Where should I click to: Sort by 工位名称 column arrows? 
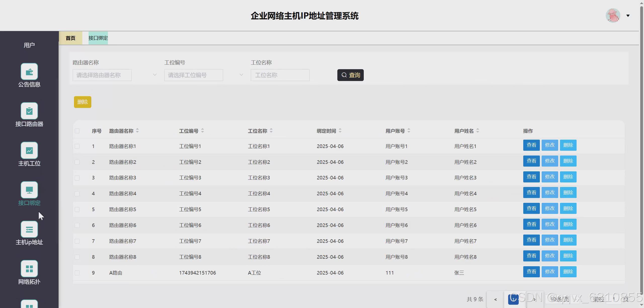[271, 131]
